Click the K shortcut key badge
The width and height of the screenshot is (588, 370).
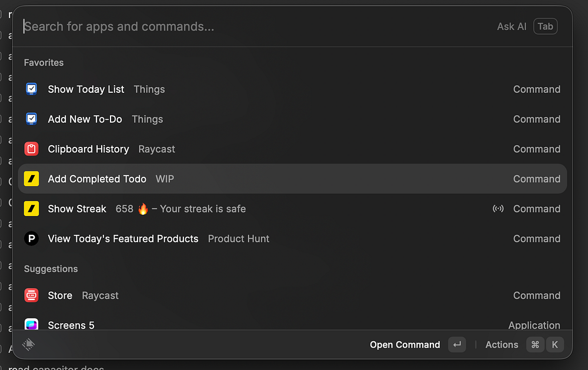(x=554, y=345)
